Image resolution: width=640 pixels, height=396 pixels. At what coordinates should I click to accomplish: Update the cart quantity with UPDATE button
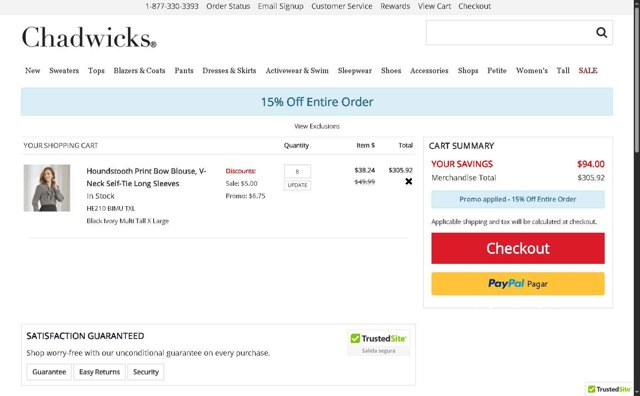click(297, 185)
